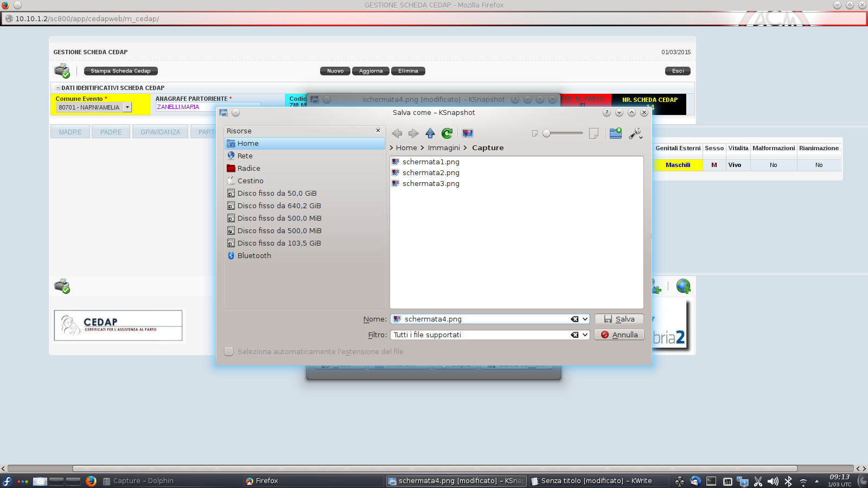Click the lower printer icon in CEDAP page
The image size is (868, 488).
[62, 286]
